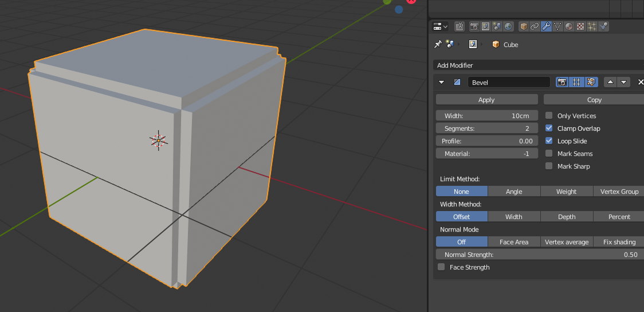Click the Apply button
This screenshot has height=312, width=644.
(x=486, y=100)
